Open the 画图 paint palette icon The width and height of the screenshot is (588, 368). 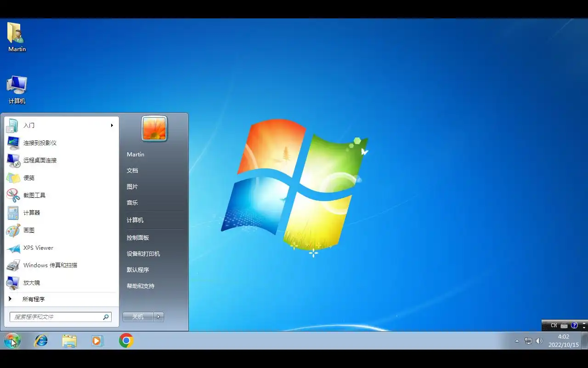coord(13,230)
